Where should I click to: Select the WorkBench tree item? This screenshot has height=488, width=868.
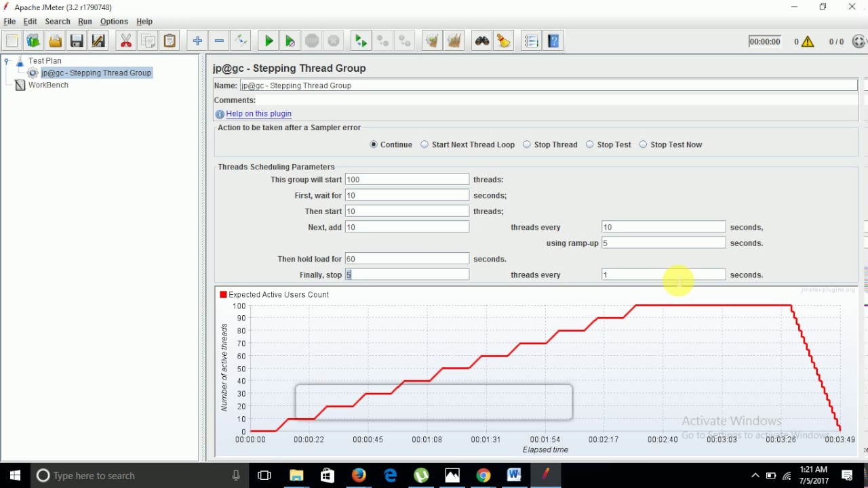click(x=48, y=85)
